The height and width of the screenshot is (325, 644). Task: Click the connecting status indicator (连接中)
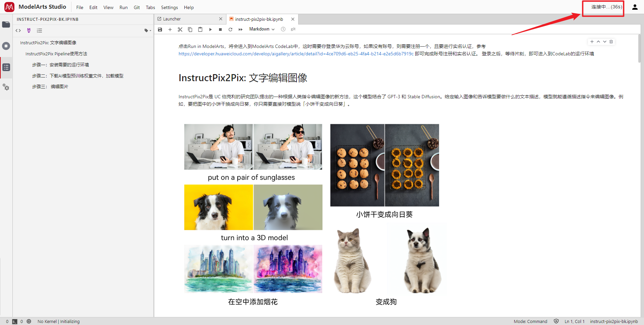(606, 7)
